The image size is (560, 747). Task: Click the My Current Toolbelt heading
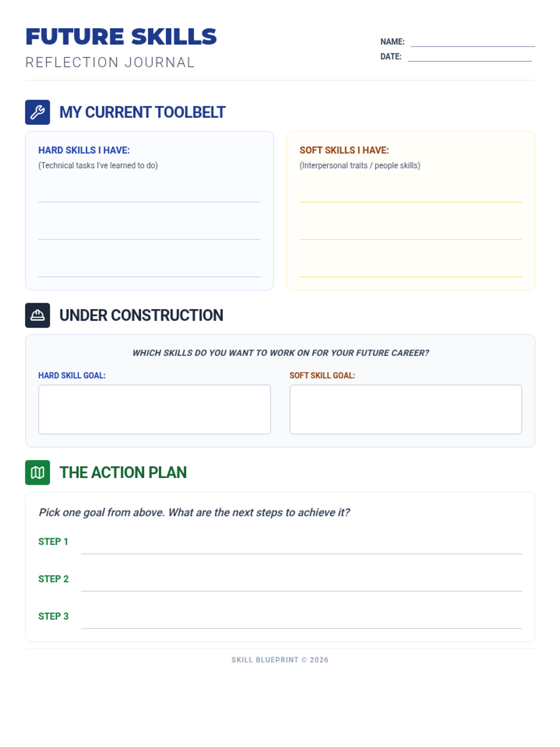point(142,112)
